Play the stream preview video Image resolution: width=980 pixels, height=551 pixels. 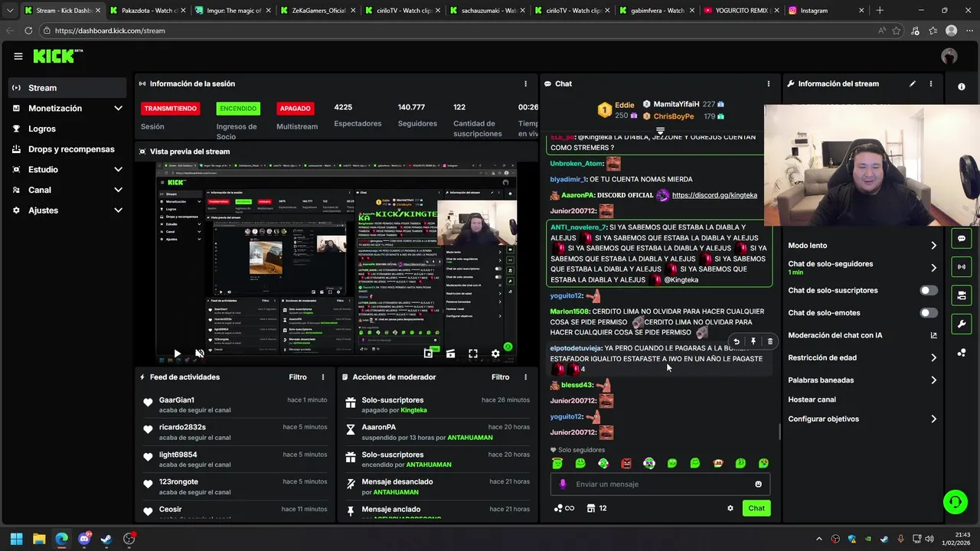(x=177, y=354)
